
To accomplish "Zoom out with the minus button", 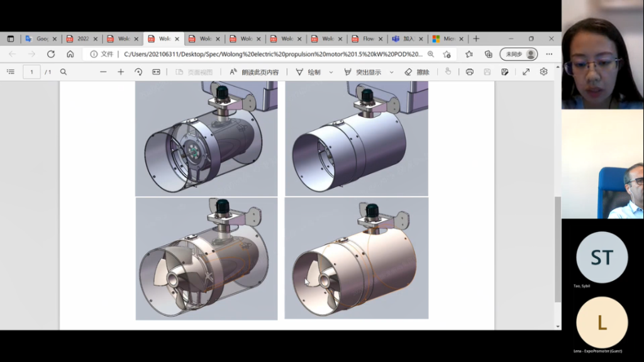I will pyautogui.click(x=103, y=72).
